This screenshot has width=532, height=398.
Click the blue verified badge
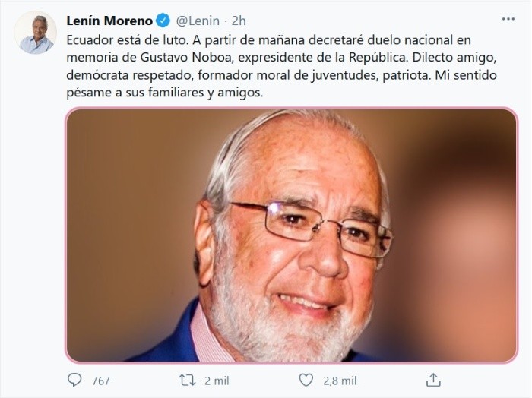pyautogui.click(x=163, y=20)
